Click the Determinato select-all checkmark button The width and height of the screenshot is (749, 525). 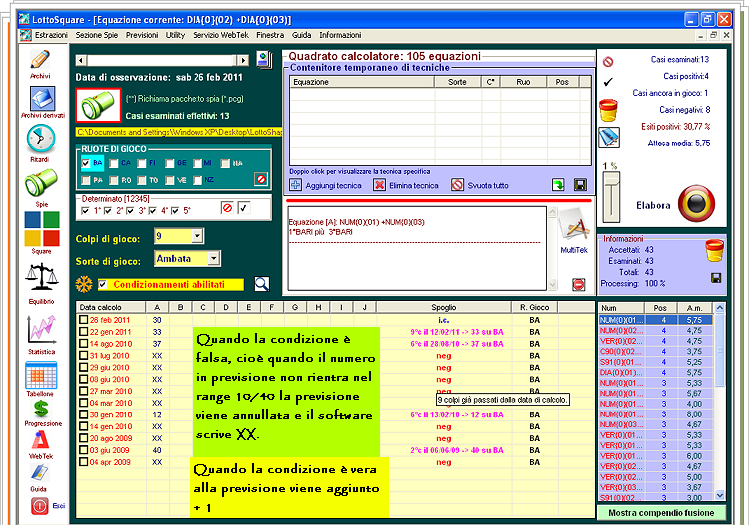pyautogui.click(x=244, y=208)
